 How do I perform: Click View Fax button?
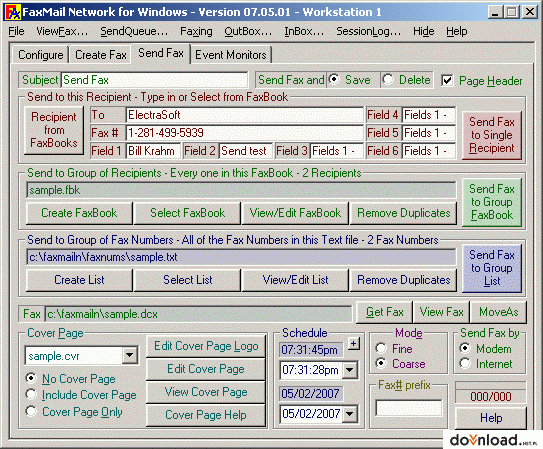pyautogui.click(x=442, y=312)
